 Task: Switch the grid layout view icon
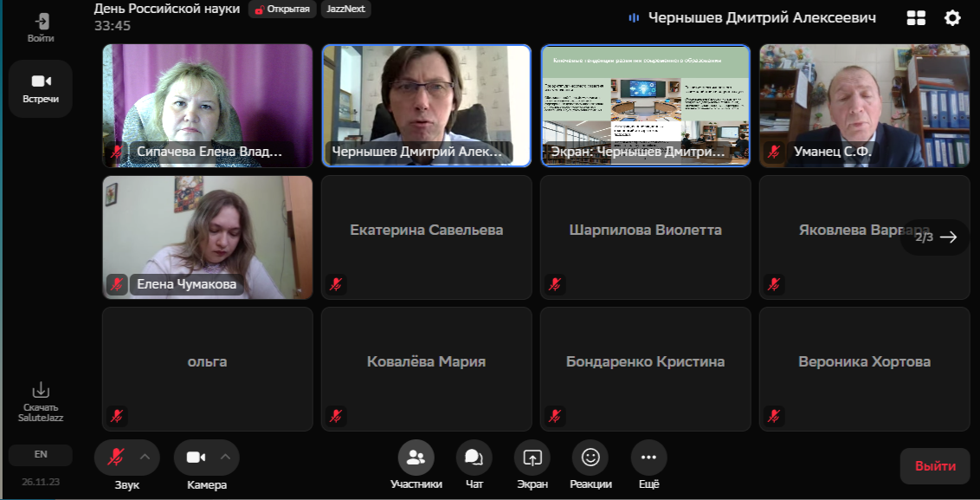click(916, 18)
